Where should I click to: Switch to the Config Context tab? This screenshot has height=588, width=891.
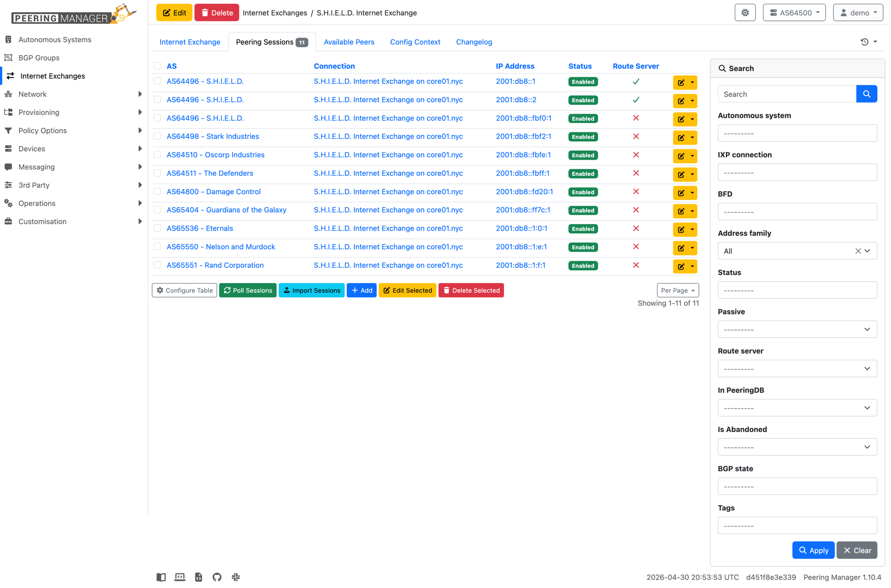(x=415, y=42)
